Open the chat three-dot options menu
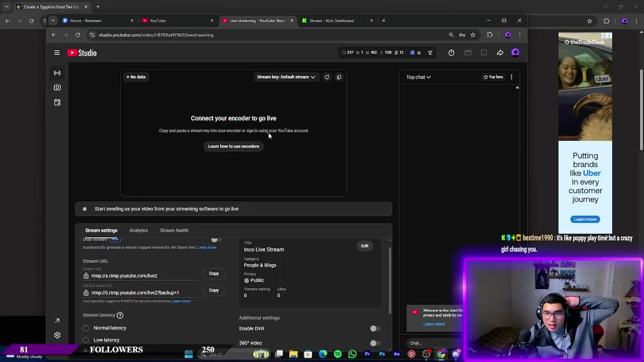Viewport: 644px width, 362px height. coord(511,77)
